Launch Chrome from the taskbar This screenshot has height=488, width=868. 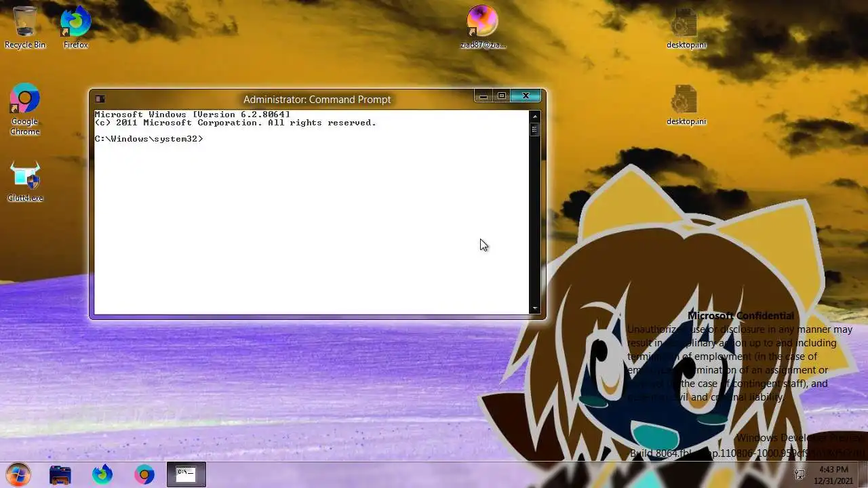[x=144, y=474]
